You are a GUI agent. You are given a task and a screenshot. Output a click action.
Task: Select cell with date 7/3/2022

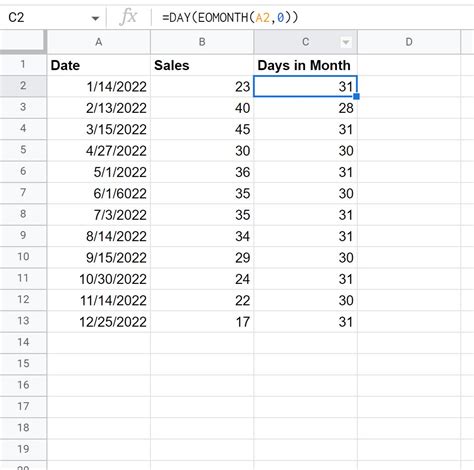[x=99, y=215]
